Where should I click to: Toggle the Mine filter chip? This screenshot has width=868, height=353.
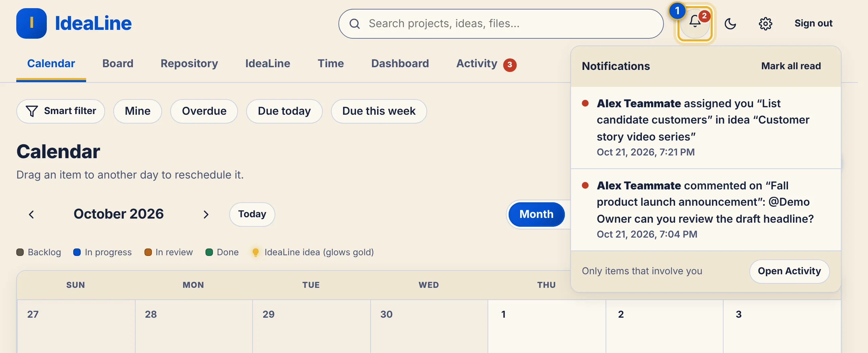click(x=138, y=111)
